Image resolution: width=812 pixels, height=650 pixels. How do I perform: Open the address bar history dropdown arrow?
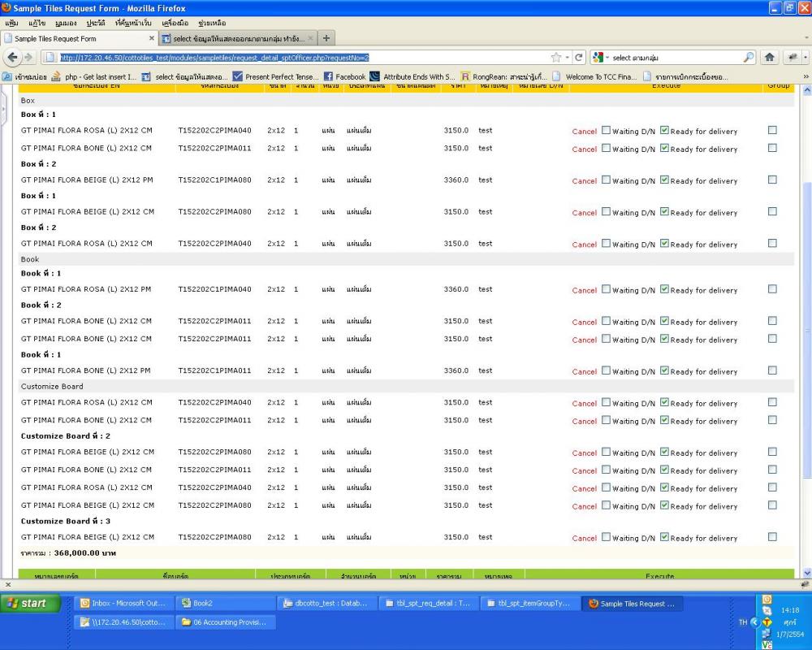[x=568, y=58]
